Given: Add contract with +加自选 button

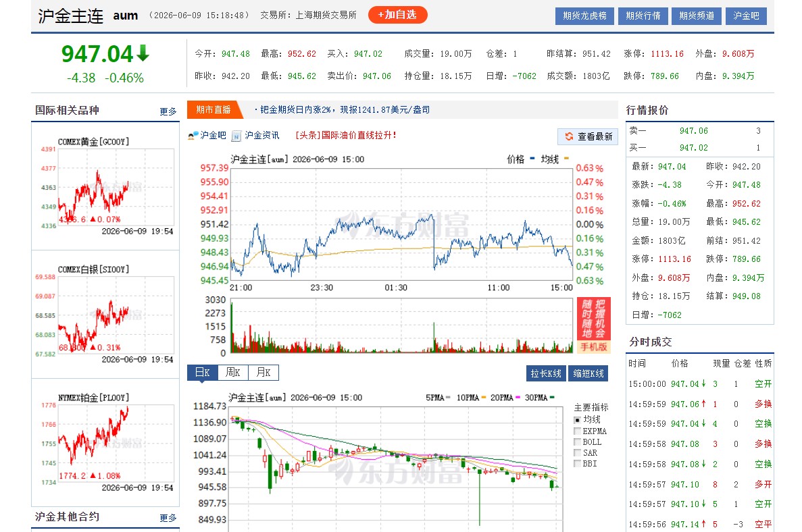Looking at the screenshot, I should (397, 15).
